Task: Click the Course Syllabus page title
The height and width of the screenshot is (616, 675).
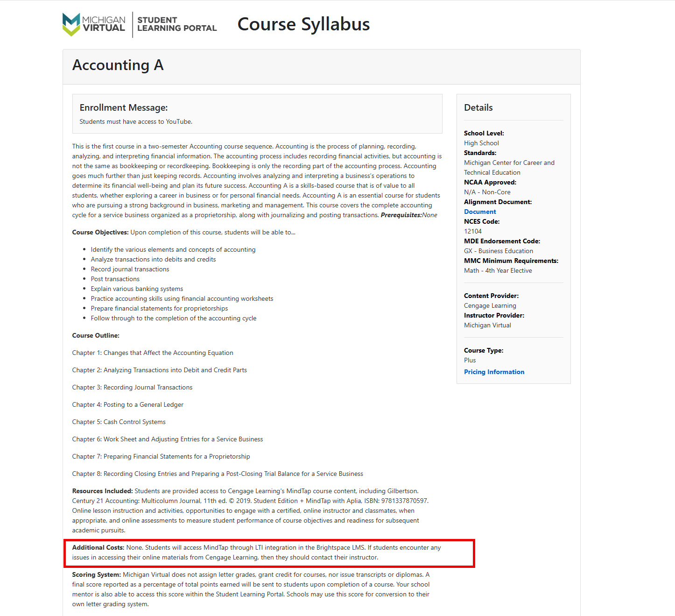Action: tap(303, 24)
